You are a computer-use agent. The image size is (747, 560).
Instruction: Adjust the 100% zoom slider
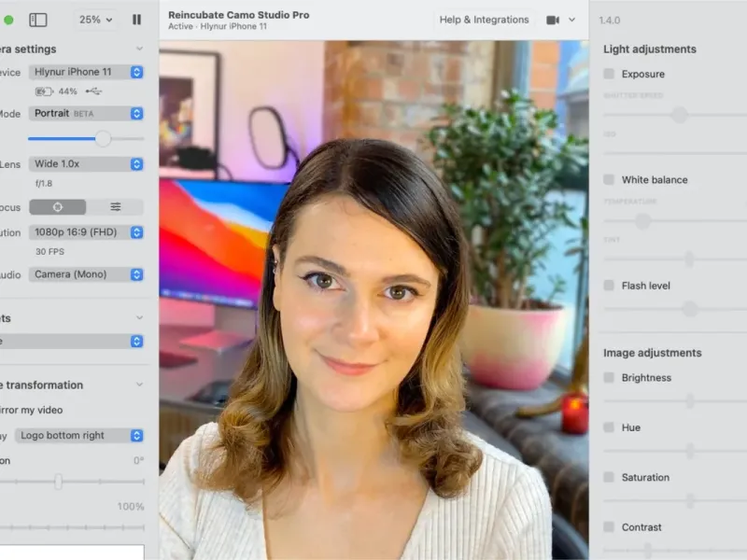point(72,527)
